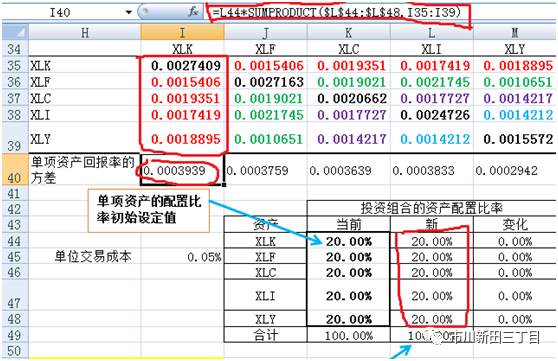
Task: Click the XLF header in row 34
Action: [265, 48]
